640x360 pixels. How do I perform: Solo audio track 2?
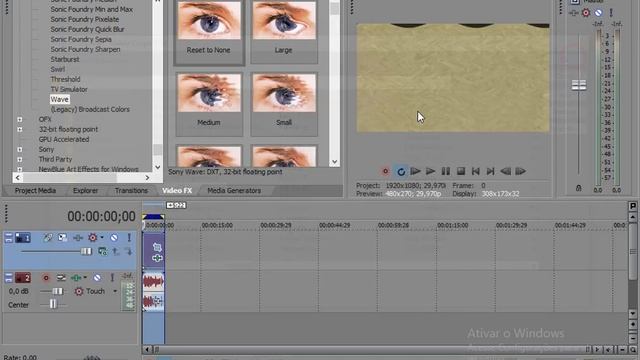(112, 278)
